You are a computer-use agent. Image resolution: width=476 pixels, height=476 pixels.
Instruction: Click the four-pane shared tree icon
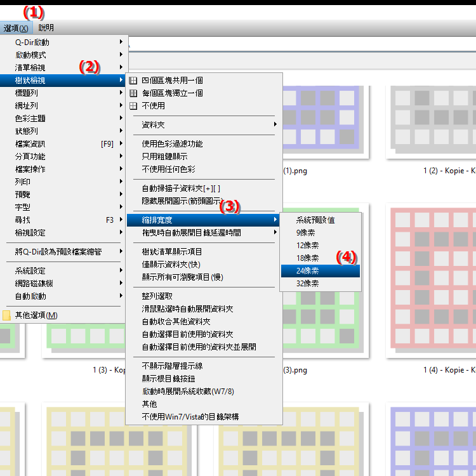point(133,81)
